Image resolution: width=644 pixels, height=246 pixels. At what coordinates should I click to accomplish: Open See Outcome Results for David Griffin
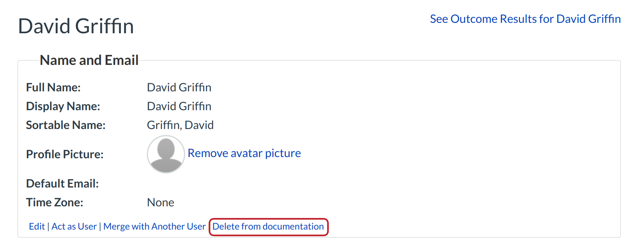[x=525, y=19]
